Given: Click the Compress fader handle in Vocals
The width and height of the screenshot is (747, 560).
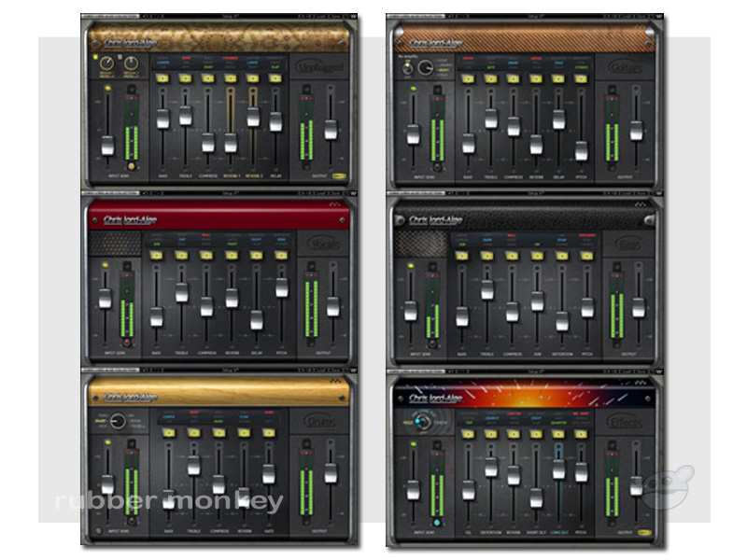Looking at the screenshot, I should pos(206,307).
